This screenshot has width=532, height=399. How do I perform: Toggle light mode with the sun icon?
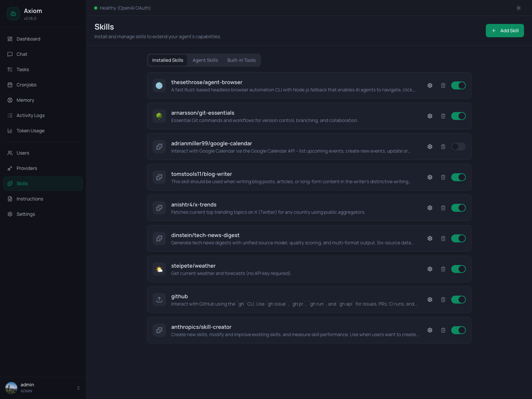click(518, 8)
